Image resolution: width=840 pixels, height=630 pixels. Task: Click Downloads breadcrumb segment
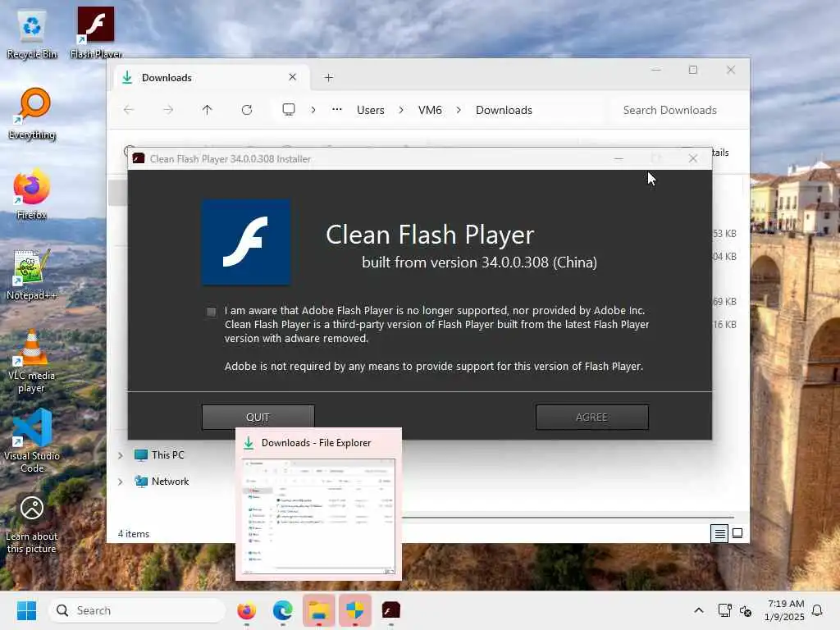504,110
